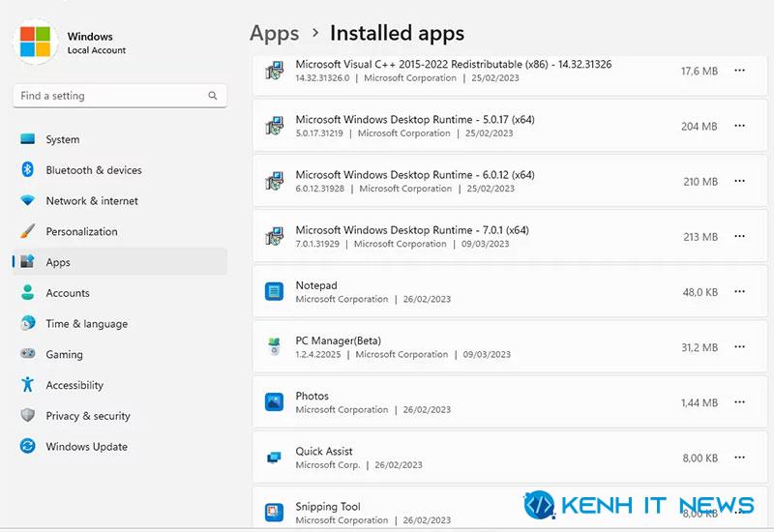774x532 pixels.
Task: Go to Personalization label
Action: click(x=82, y=232)
